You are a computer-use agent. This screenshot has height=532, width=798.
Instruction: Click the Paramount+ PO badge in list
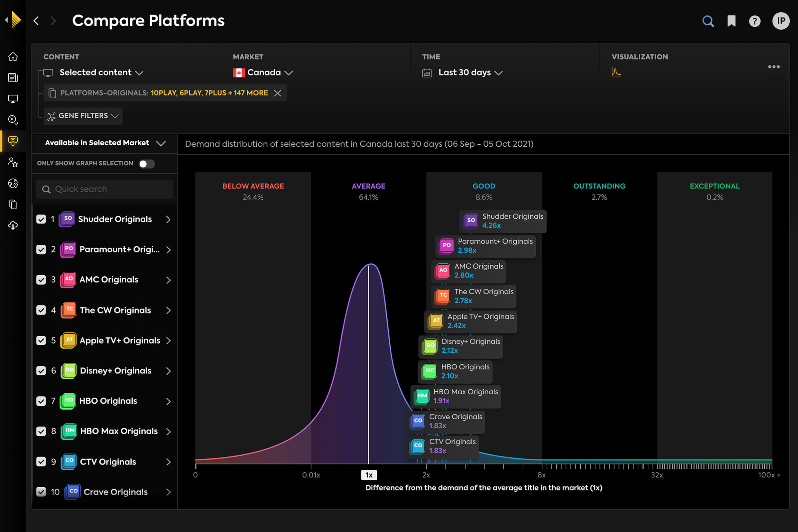coord(68,249)
